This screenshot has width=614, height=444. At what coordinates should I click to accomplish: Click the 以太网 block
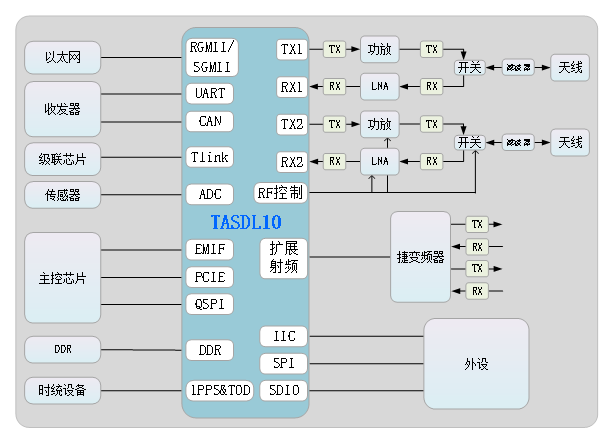tap(62, 58)
